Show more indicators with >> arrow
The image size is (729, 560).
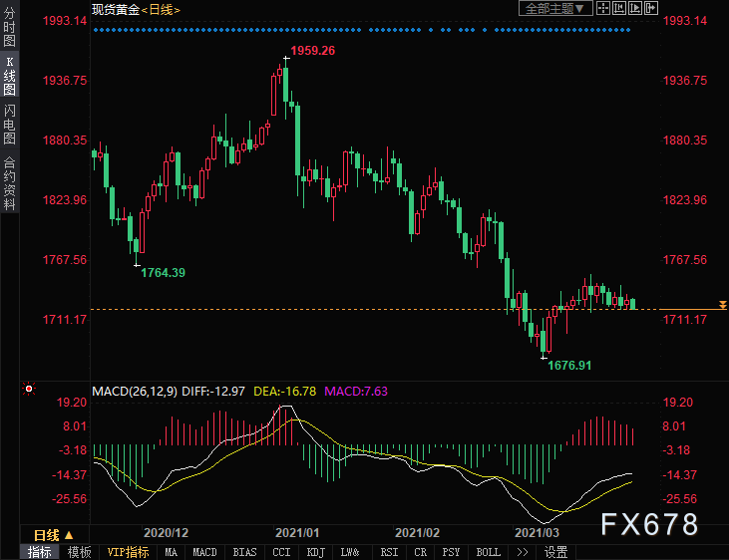click(x=523, y=553)
